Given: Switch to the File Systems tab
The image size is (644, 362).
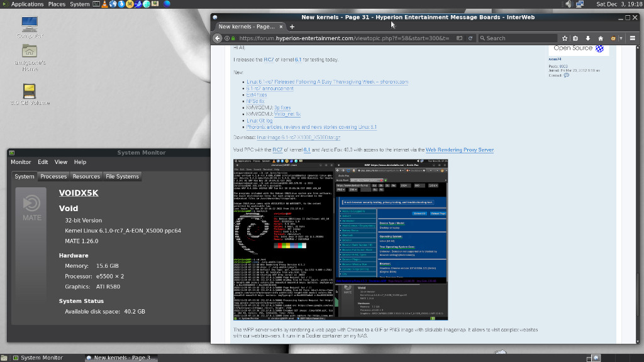Looking at the screenshot, I should coord(123,177).
